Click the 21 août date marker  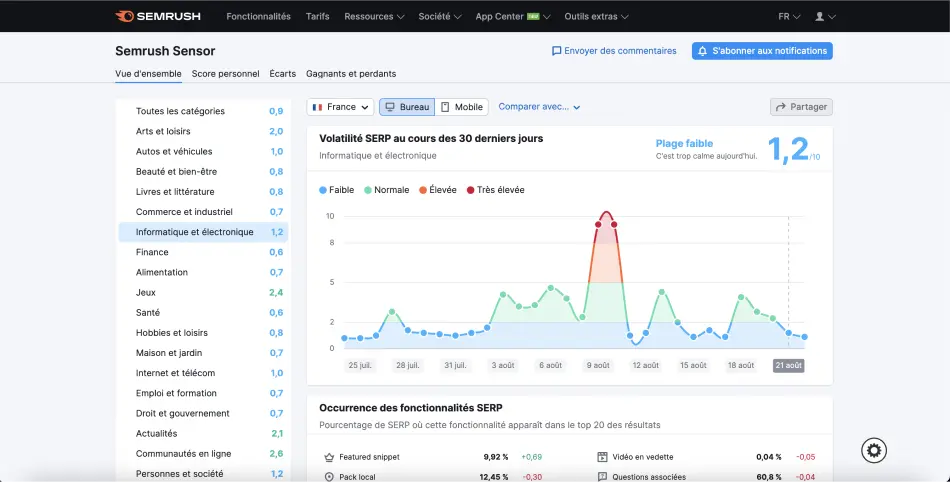pos(788,365)
